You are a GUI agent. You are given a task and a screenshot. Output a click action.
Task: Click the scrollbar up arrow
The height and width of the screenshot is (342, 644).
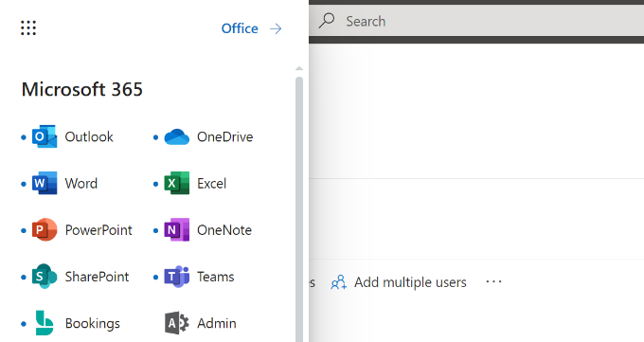(x=299, y=68)
